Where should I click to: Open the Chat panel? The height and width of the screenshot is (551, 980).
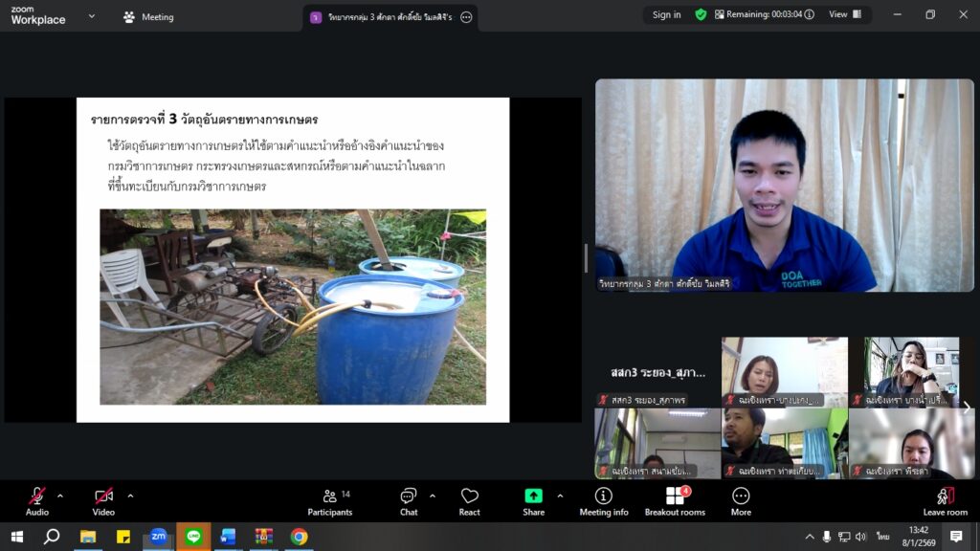[x=409, y=501]
